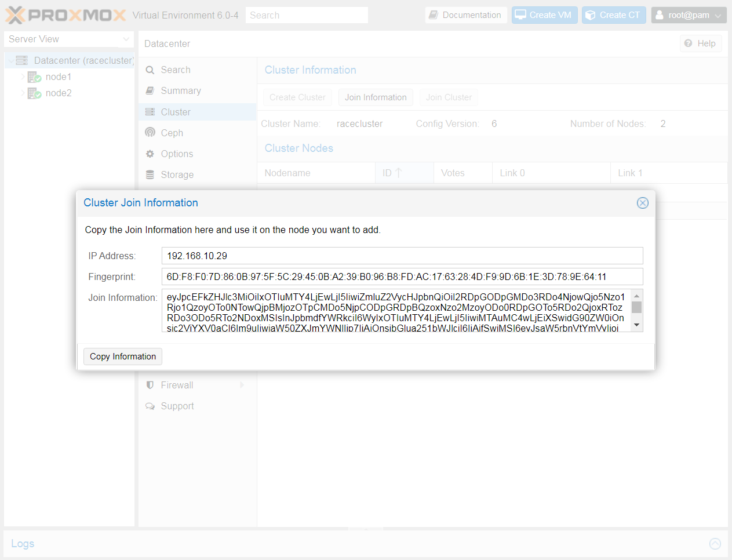
Task: Click the Fingerprint field
Action: tap(402, 277)
